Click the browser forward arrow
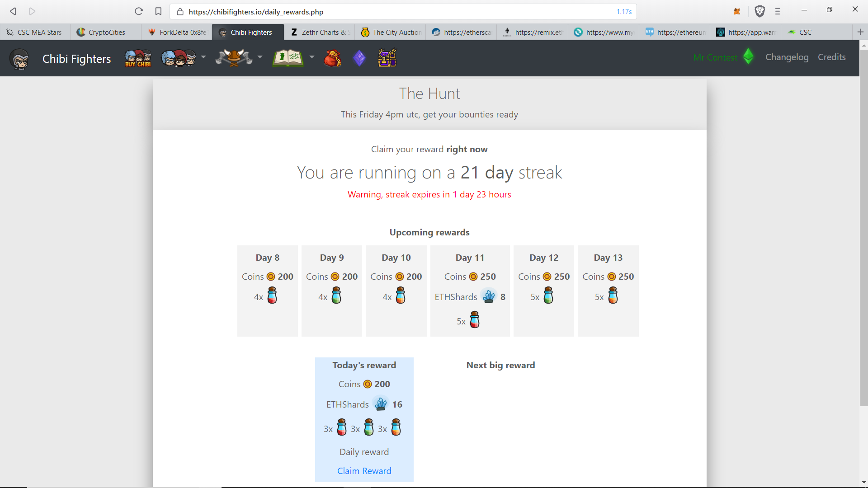868x488 pixels. pyautogui.click(x=32, y=11)
